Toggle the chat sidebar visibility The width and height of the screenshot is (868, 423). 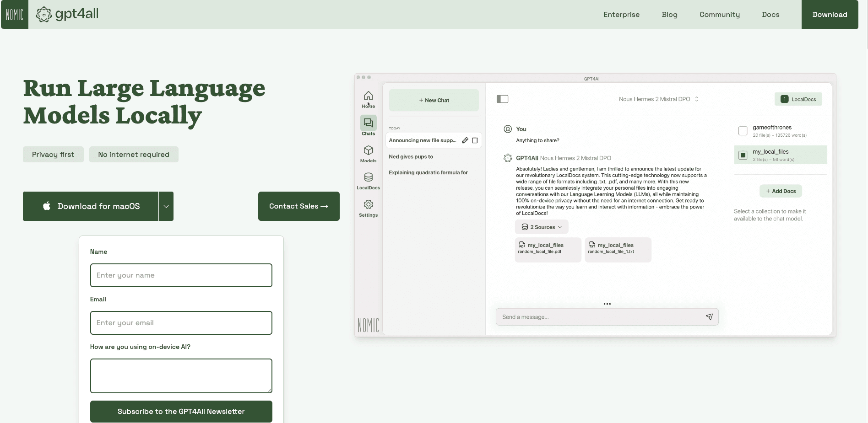[x=502, y=99]
